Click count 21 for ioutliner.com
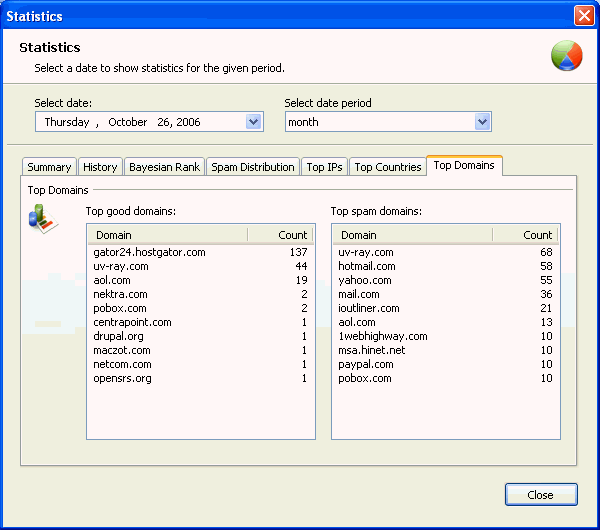600x530 pixels. tap(546, 308)
